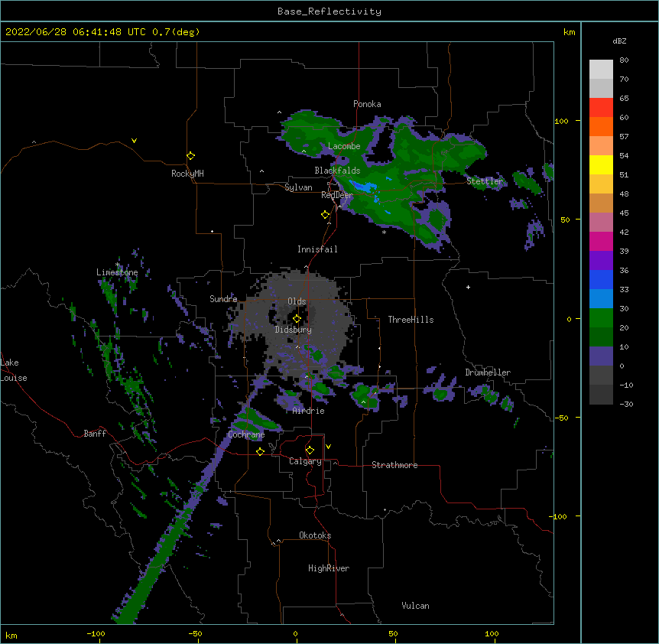Click the dBZ legend heading
659x644 pixels.
[x=619, y=41]
